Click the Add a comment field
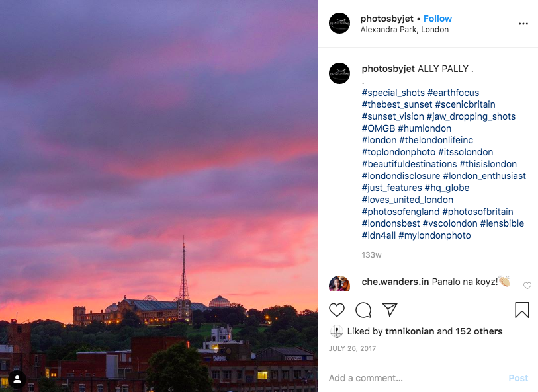 click(x=410, y=378)
